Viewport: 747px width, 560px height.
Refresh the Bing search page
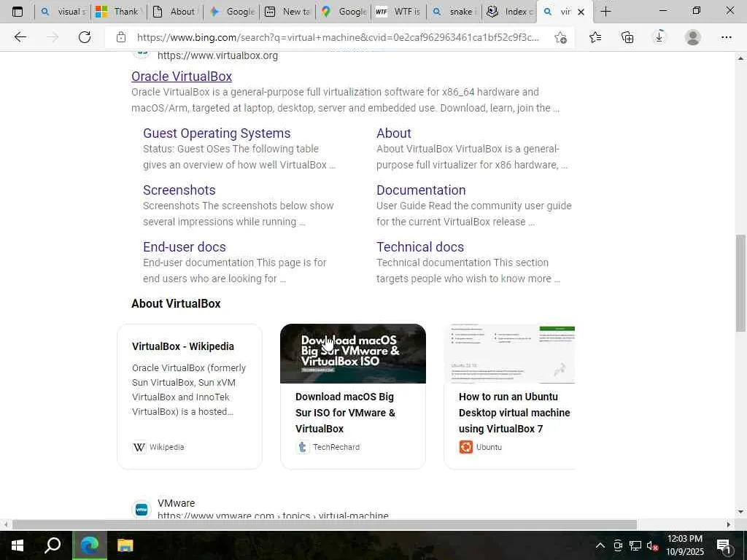point(85,37)
